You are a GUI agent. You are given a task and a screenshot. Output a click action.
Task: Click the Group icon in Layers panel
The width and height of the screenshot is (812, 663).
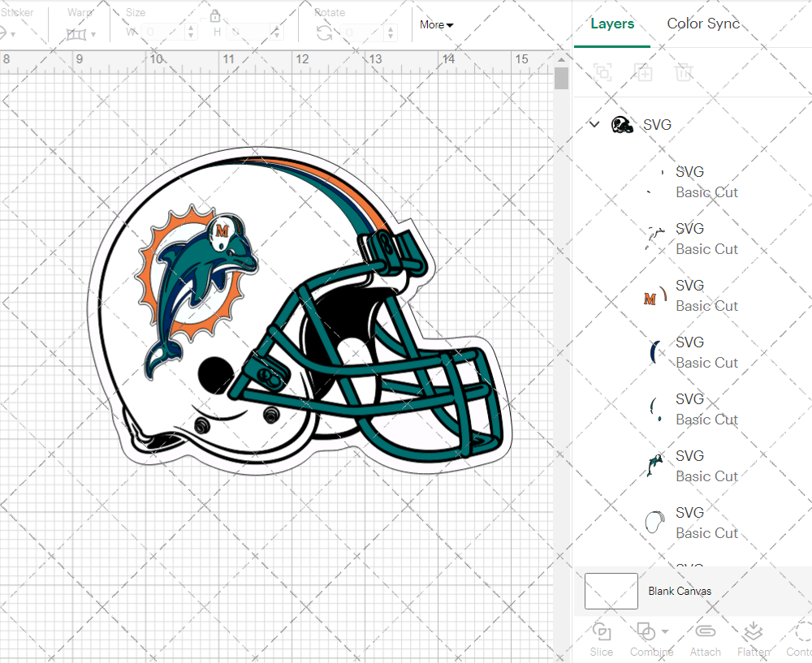(603, 73)
